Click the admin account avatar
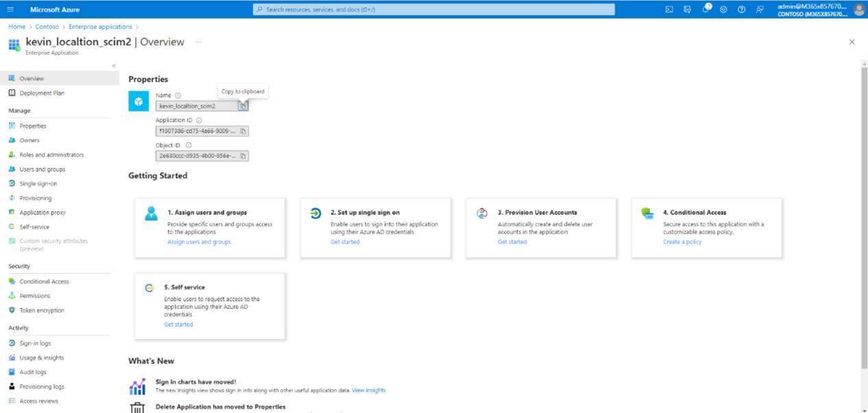This screenshot has height=413, width=868. 859,10
